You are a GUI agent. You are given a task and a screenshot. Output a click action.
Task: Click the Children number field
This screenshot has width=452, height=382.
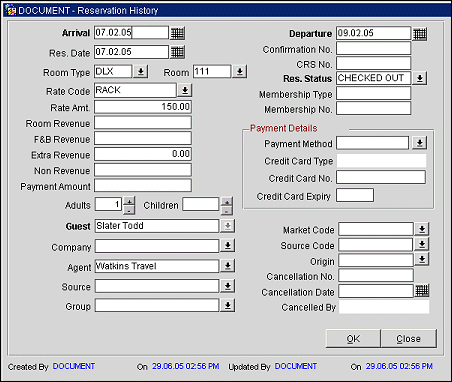point(200,204)
